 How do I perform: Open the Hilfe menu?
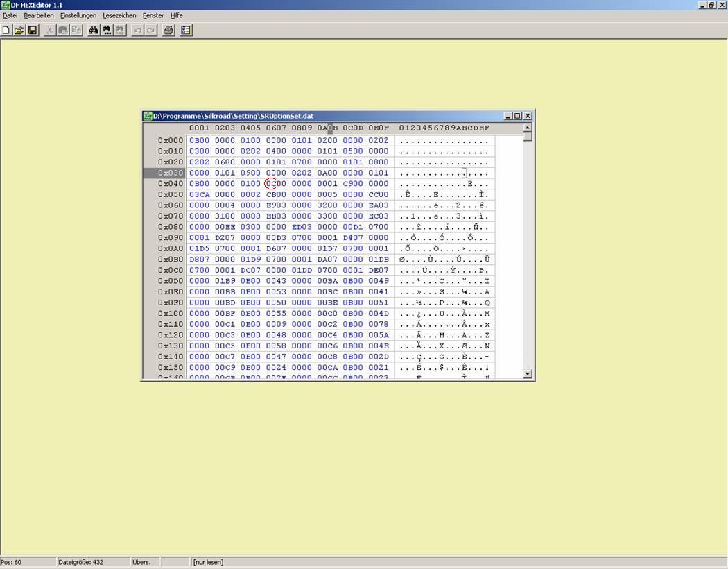click(x=177, y=15)
